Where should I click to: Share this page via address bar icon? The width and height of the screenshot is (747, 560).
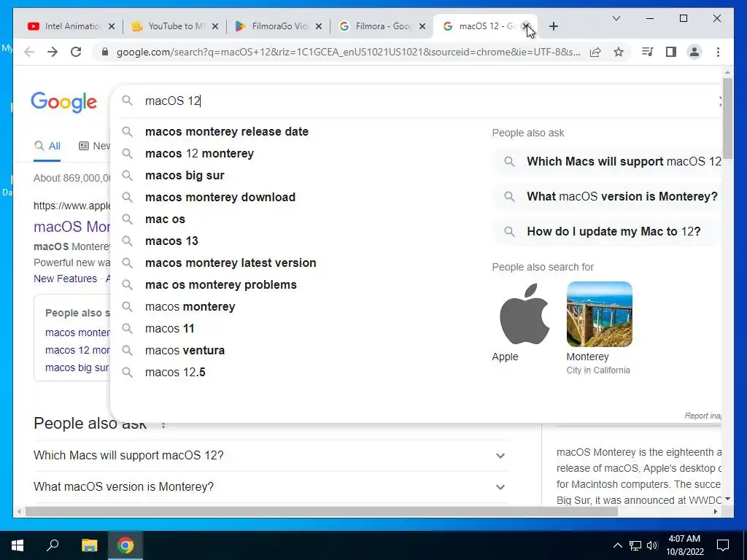click(595, 52)
